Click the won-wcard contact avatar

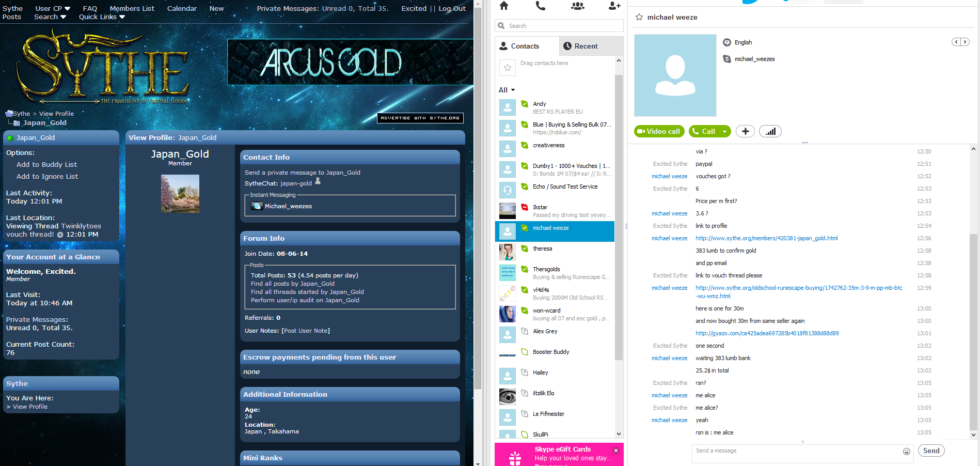508,314
